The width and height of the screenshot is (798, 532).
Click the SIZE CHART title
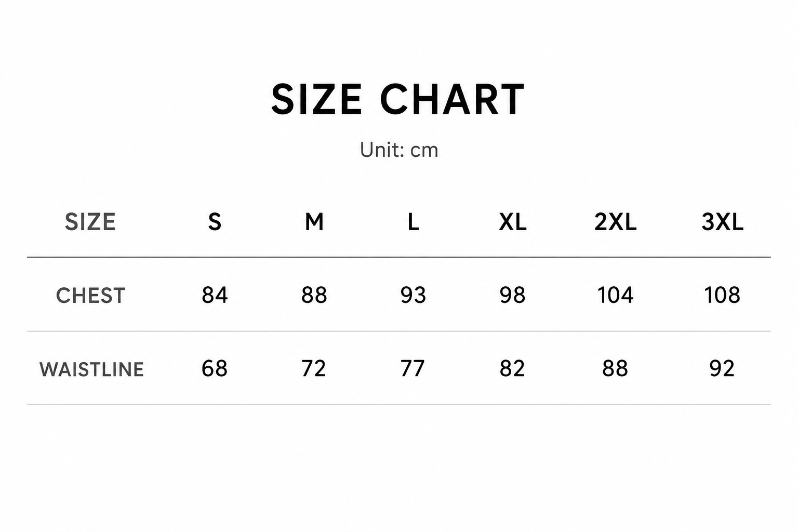point(398,99)
